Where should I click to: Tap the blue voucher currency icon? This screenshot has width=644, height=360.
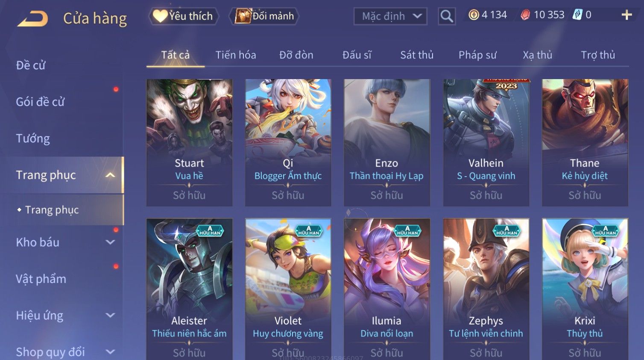(577, 15)
